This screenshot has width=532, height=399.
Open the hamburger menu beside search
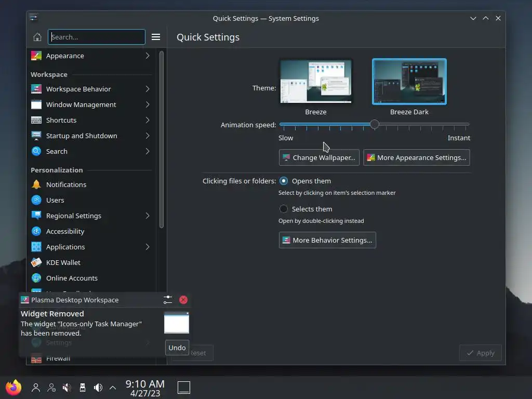click(x=156, y=37)
